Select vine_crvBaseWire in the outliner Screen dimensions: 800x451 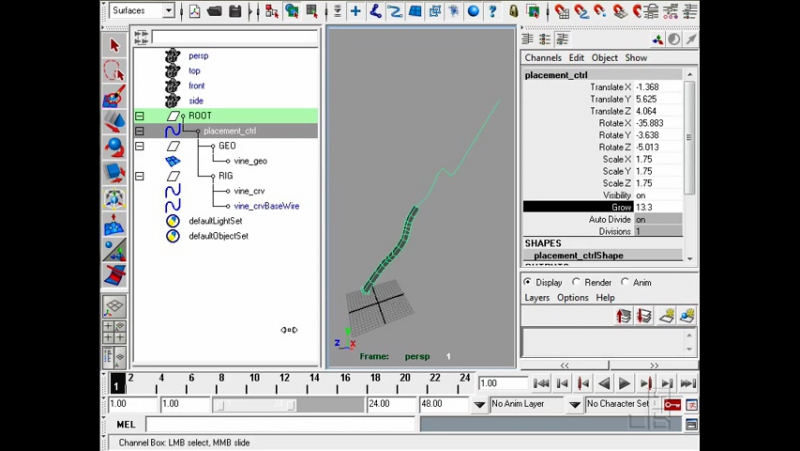[x=266, y=206]
